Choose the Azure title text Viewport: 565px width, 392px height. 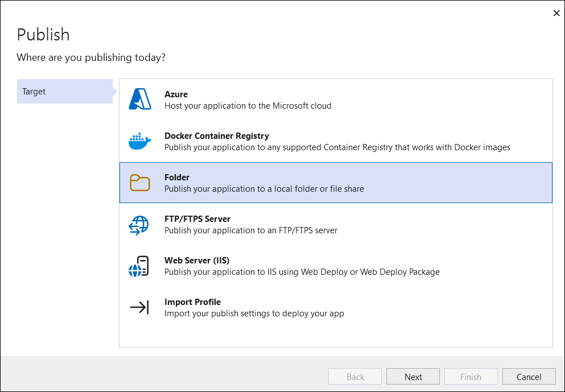coord(176,94)
